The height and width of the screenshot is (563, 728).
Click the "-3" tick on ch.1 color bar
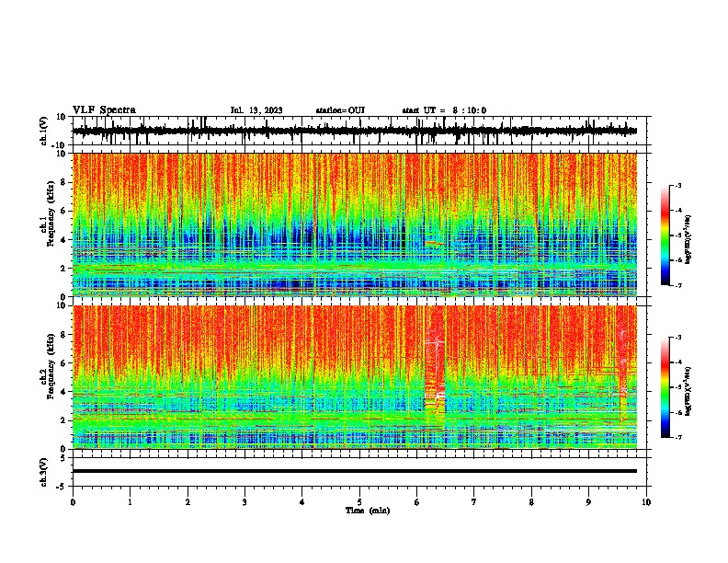[x=678, y=186]
